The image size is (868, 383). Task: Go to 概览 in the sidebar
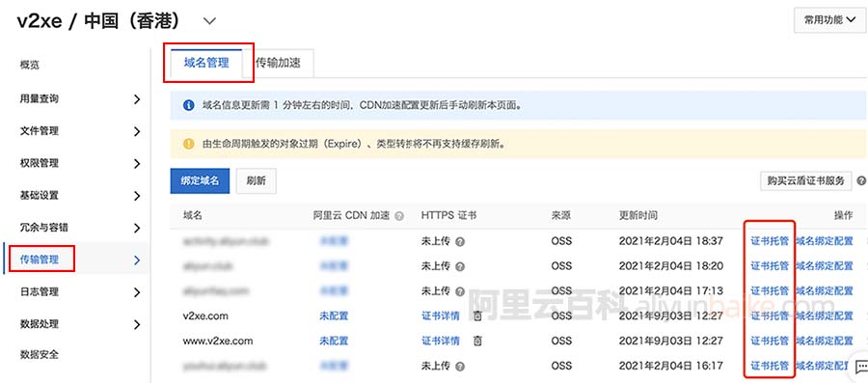click(x=29, y=66)
